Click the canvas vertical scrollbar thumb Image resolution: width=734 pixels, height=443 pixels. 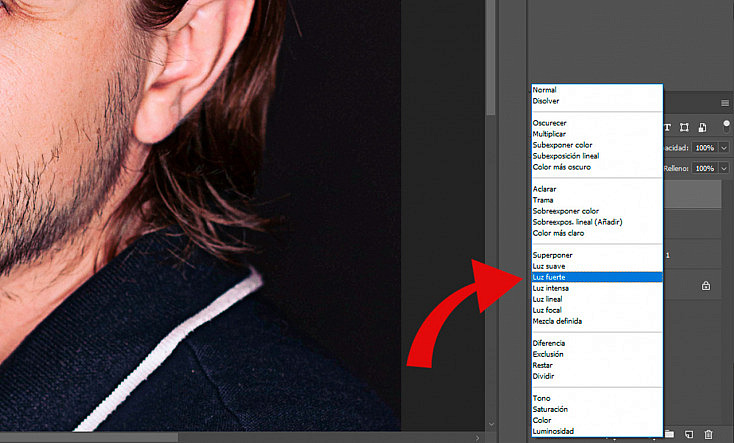491,57
